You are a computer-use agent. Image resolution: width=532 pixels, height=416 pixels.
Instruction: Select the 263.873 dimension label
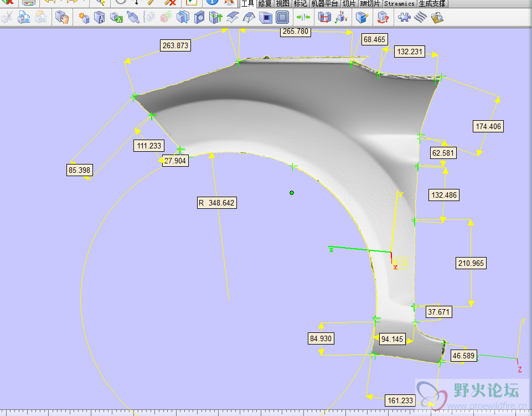click(175, 45)
